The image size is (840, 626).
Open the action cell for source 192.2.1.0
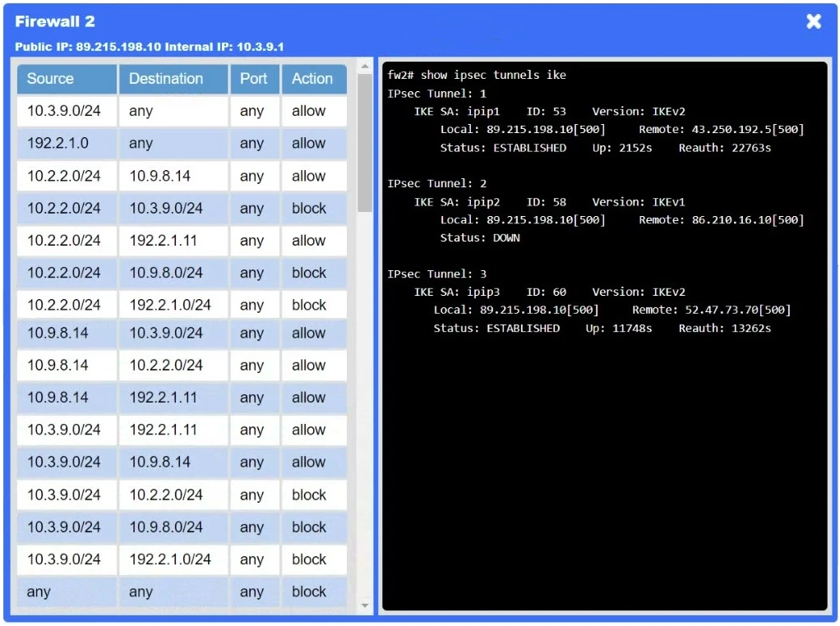tap(313, 144)
